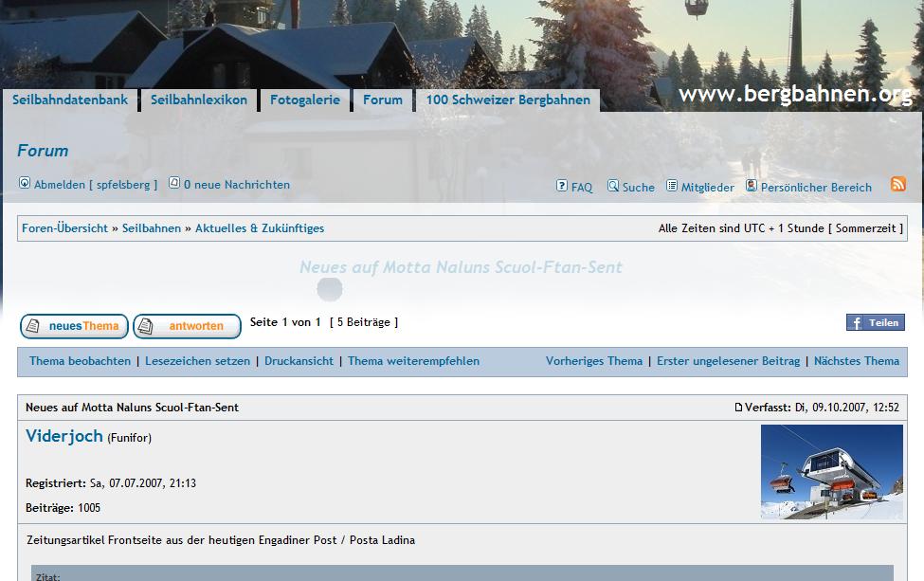Viewport: 924px width, 581px height.
Task: Click the post icon beside Verfasst date
Action: coord(739,408)
